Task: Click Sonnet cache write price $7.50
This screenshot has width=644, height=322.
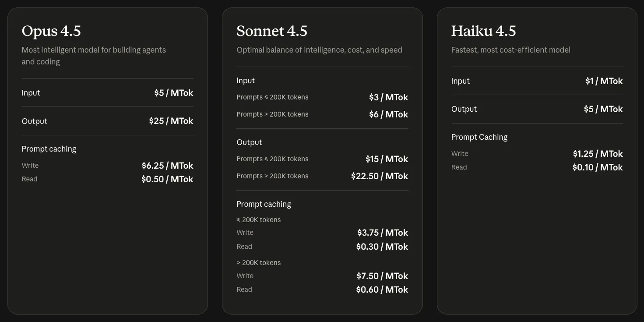Action: pyautogui.click(x=382, y=276)
